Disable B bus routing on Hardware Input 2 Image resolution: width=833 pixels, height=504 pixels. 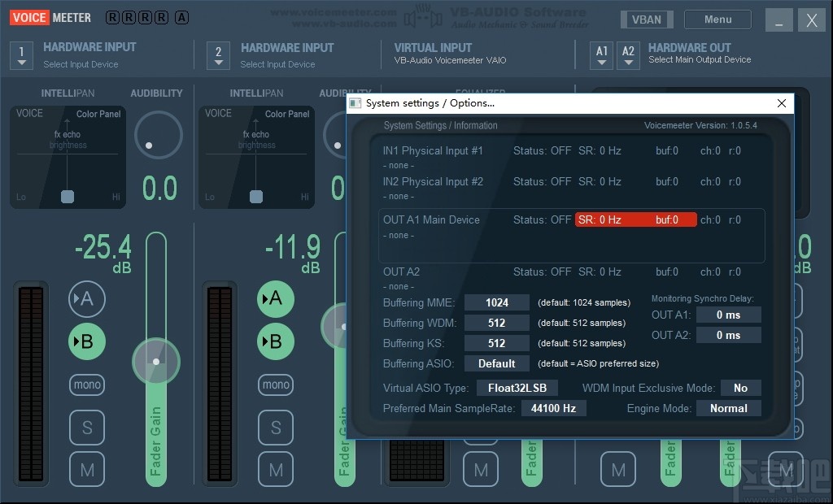276,341
